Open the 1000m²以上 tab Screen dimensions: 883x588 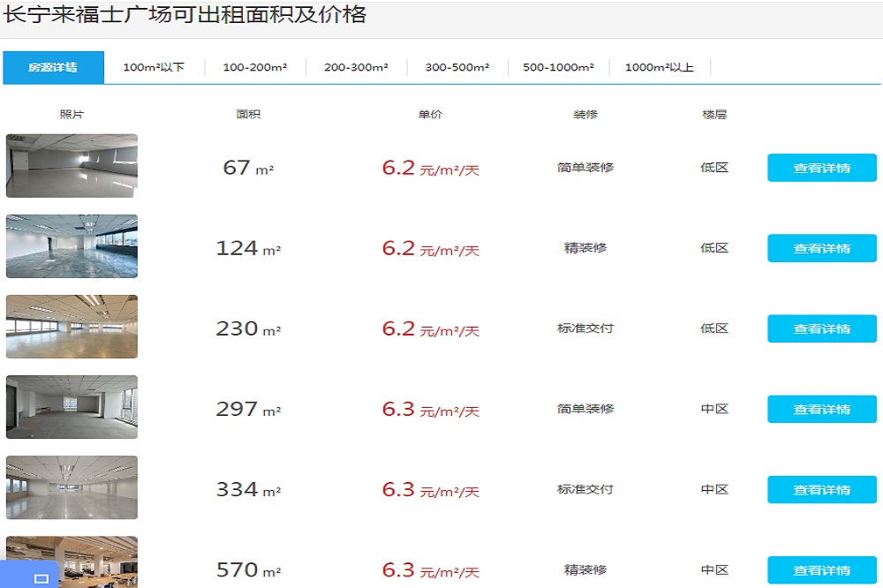coord(660,68)
